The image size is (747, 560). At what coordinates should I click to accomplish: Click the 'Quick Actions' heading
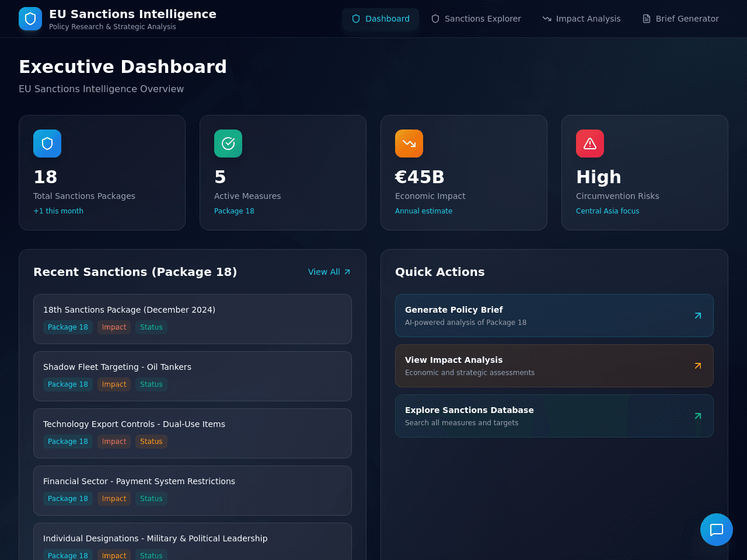pyautogui.click(x=440, y=272)
